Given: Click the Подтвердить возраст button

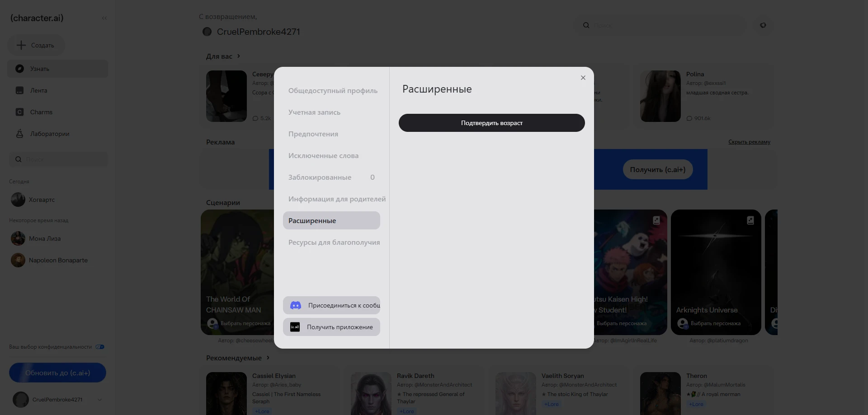Looking at the screenshot, I should click(x=492, y=123).
